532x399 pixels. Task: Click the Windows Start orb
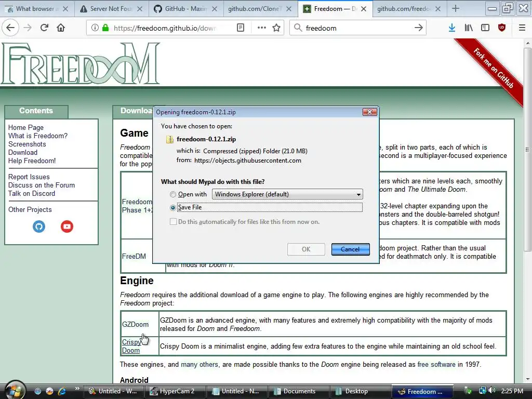pyautogui.click(x=14, y=390)
